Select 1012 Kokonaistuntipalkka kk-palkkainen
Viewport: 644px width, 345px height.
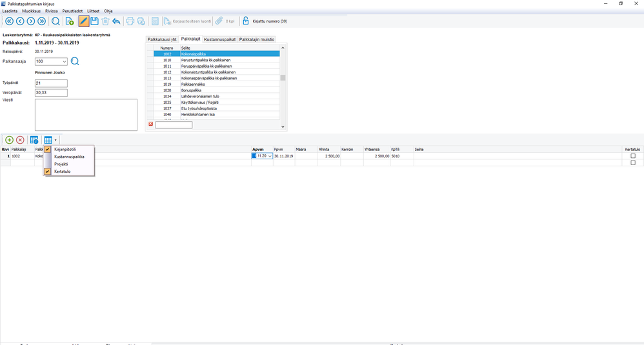point(216,72)
